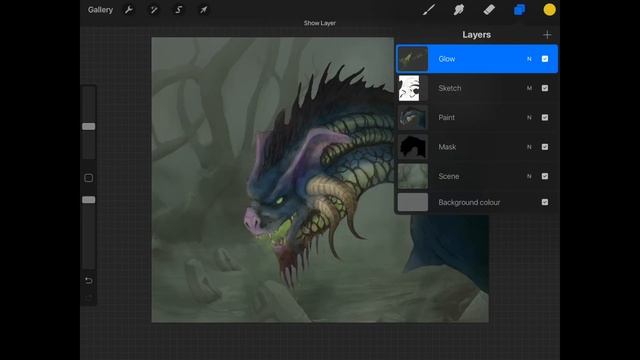The height and width of the screenshot is (360, 640).
Task: Open the Background colour swatch
Action: pos(413,202)
